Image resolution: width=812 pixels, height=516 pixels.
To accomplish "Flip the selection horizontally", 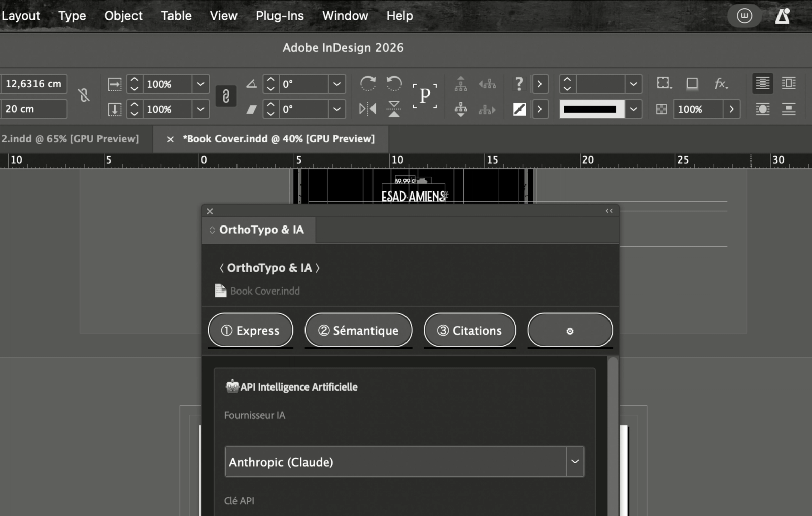I will (368, 109).
